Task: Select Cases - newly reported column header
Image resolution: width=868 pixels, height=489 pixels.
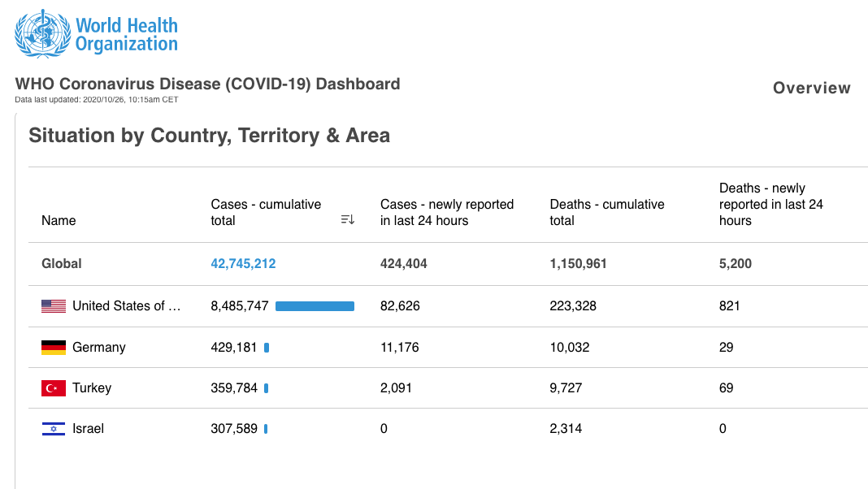Action: (447, 213)
